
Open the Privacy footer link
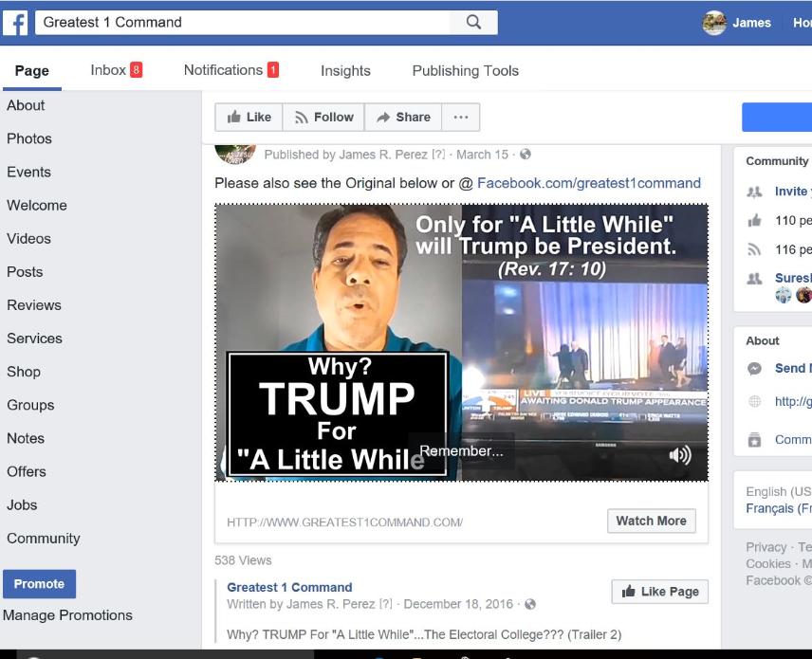coord(766,547)
